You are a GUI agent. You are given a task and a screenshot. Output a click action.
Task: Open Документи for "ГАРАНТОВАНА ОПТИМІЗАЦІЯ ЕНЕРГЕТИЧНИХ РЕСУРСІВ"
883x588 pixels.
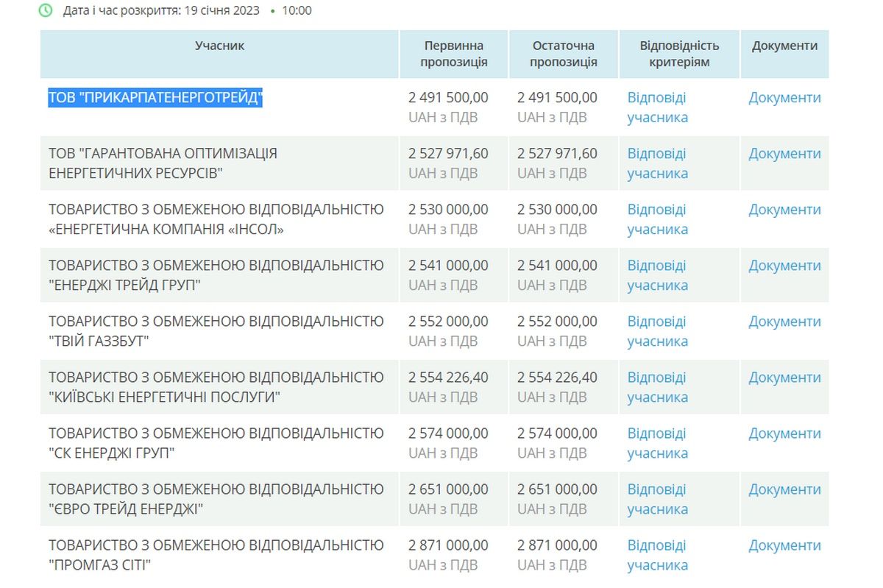784,154
